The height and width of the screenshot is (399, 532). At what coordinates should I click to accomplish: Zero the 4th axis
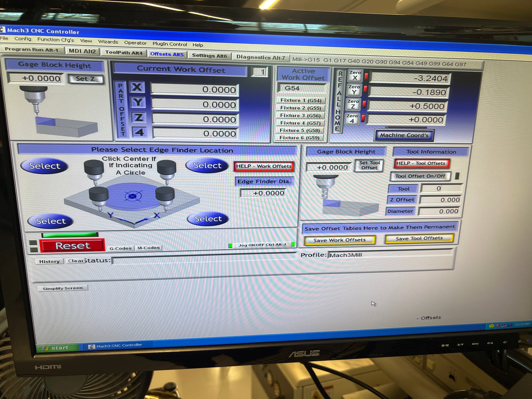(352, 118)
